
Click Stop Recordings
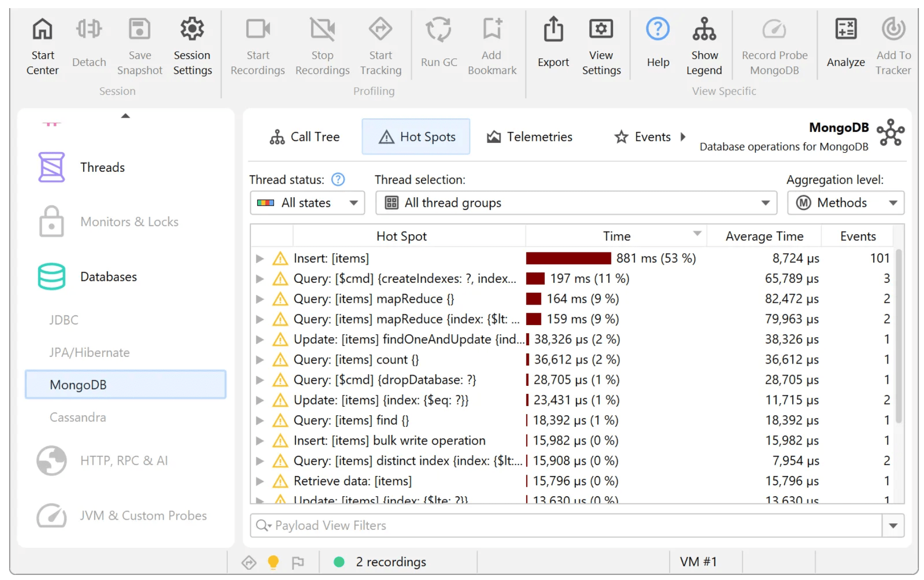click(322, 46)
